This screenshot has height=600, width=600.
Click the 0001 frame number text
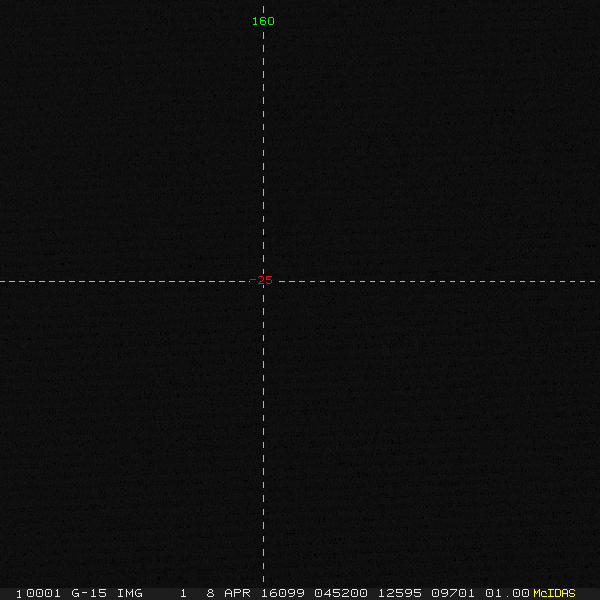[43, 593]
